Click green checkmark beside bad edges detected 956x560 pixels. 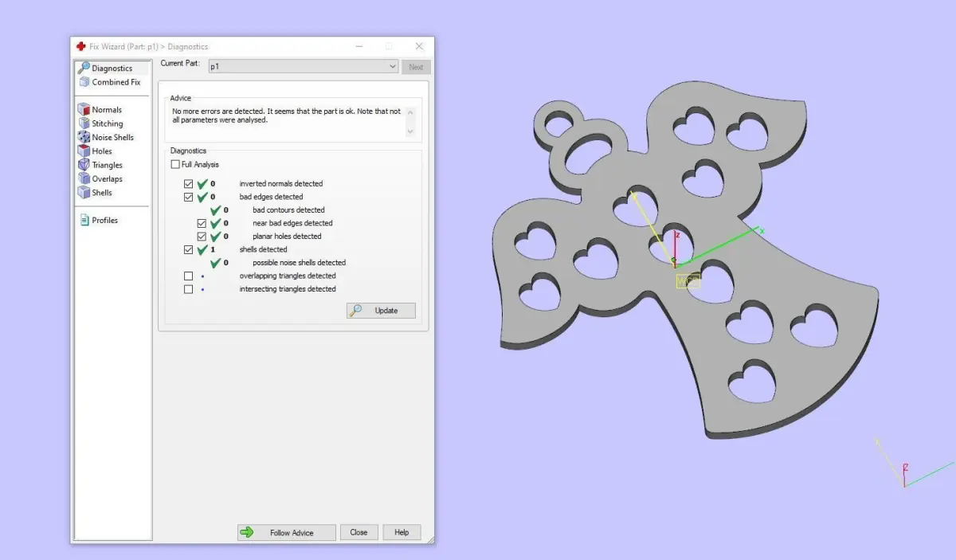(202, 197)
